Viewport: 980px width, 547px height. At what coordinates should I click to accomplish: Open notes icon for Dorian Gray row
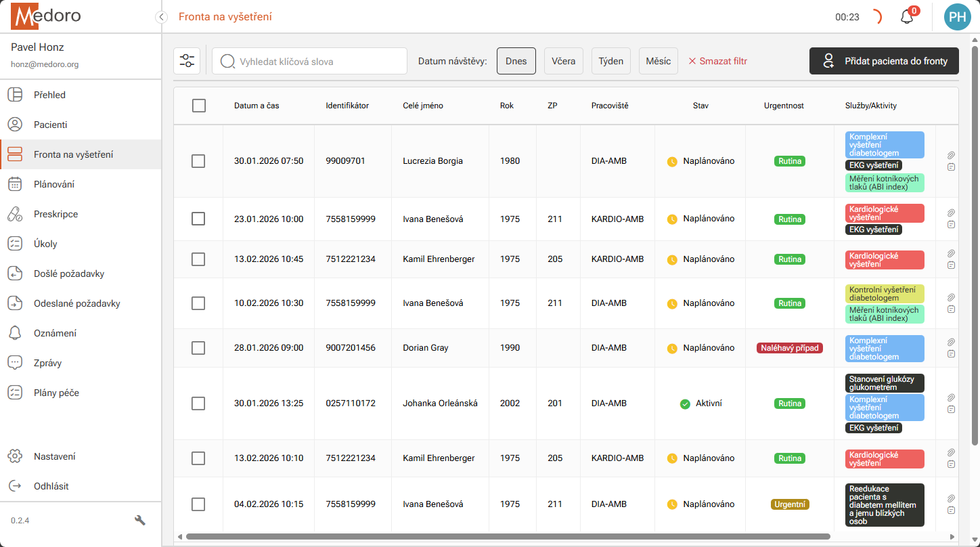click(x=951, y=353)
